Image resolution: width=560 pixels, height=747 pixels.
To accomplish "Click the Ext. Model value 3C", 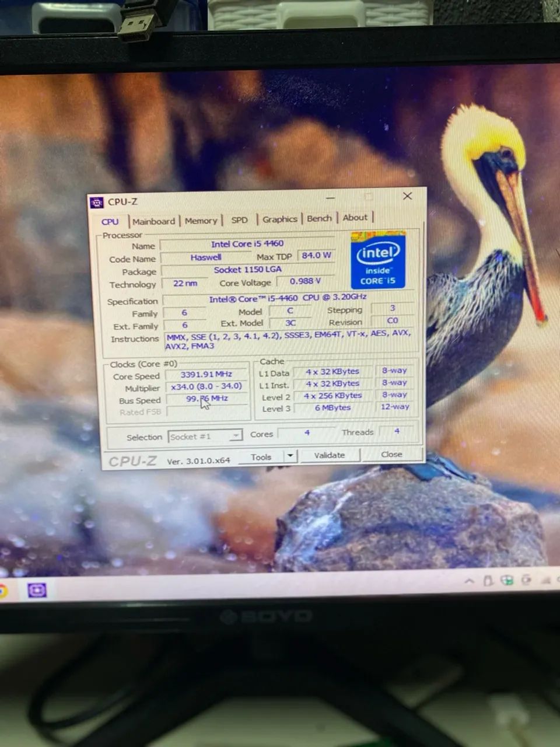I will tap(290, 323).
